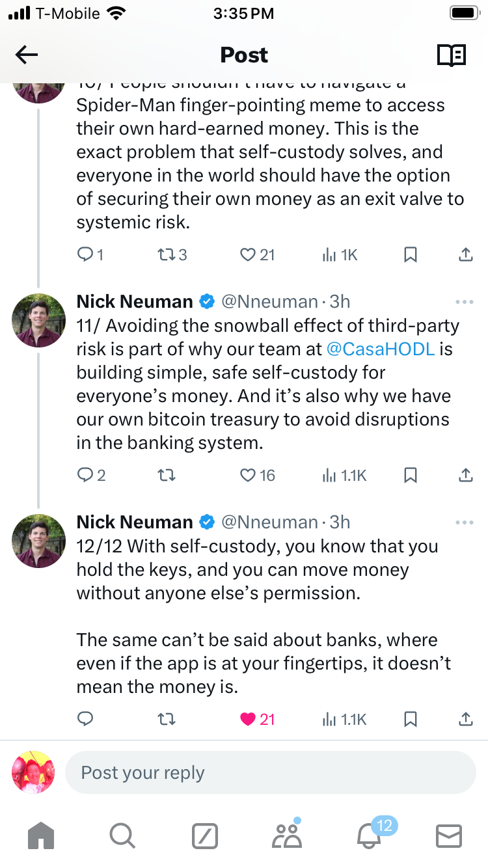
Task: Reply to the 12/12 tweet
Action: (85, 719)
